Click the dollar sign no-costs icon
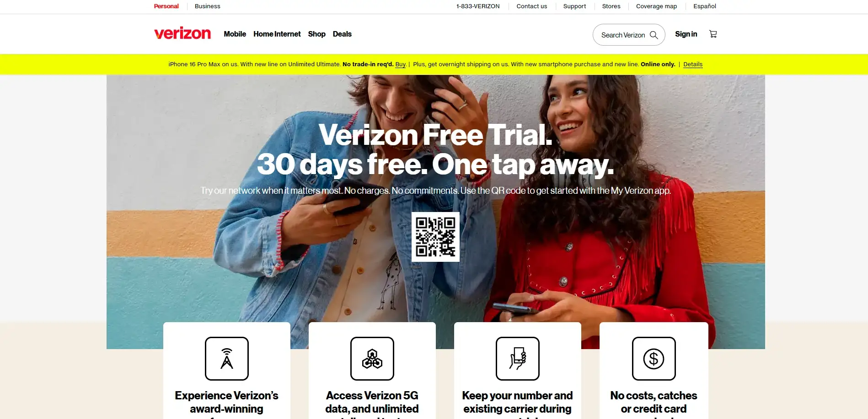The width and height of the screenshot is (868, 419). tap(654, 359)
